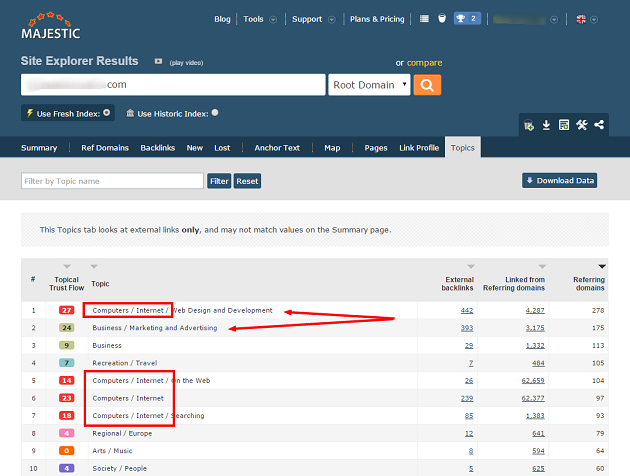Open the wrench tools icon
This screenshot has height=476, width=630.
582,125
